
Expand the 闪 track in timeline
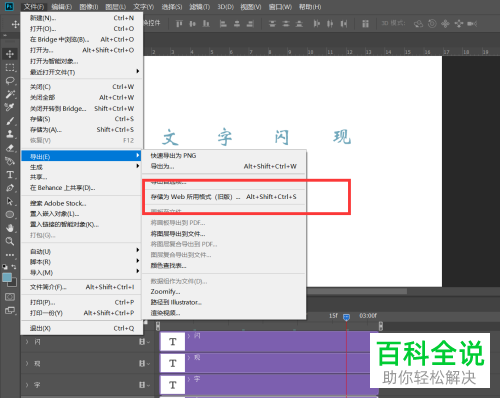27,341
